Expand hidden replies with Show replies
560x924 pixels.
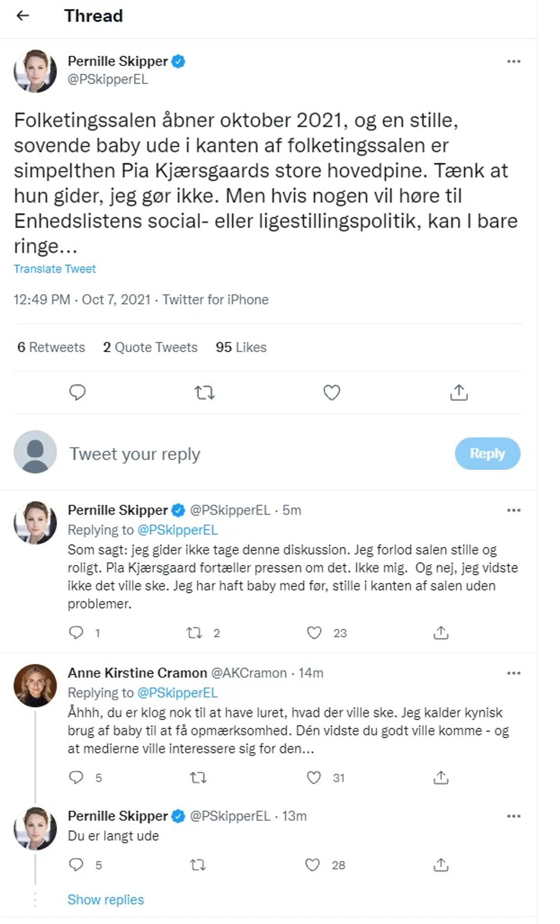coord(105,900)
